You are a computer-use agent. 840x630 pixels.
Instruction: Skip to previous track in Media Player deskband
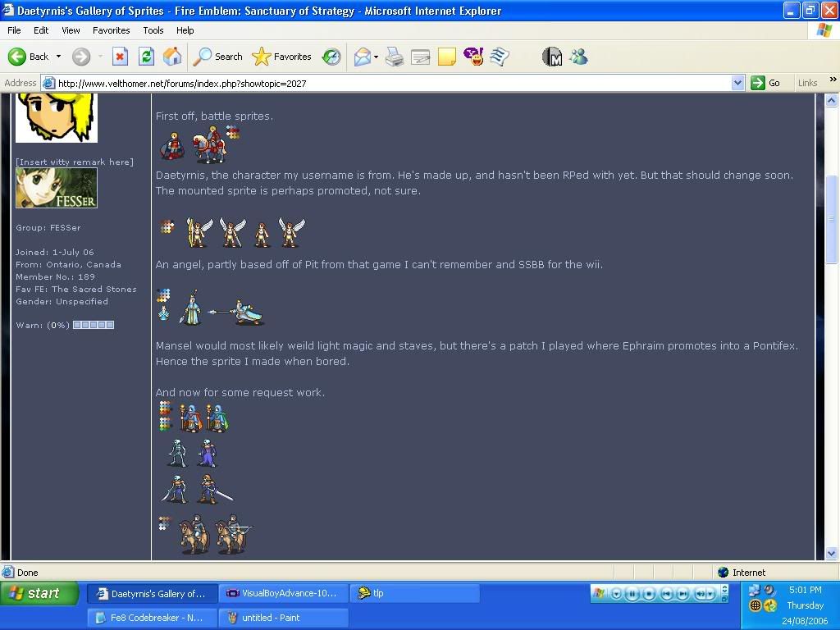click(666, 594)
